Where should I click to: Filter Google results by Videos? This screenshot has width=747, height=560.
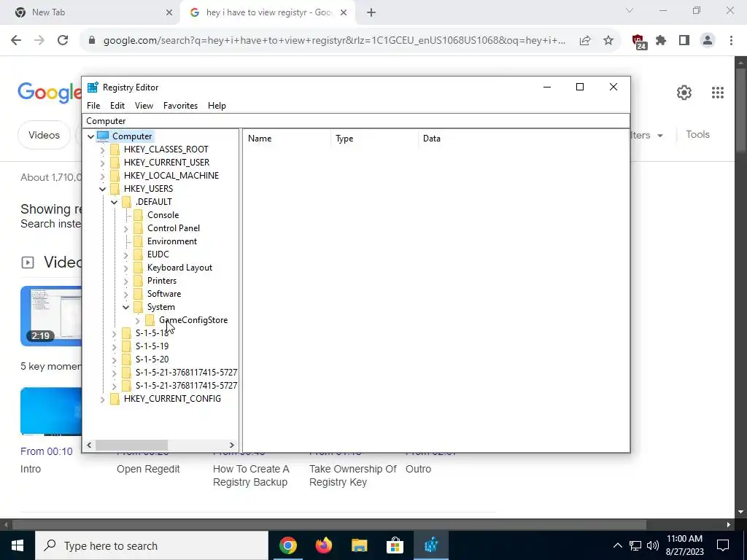(44, 135)
